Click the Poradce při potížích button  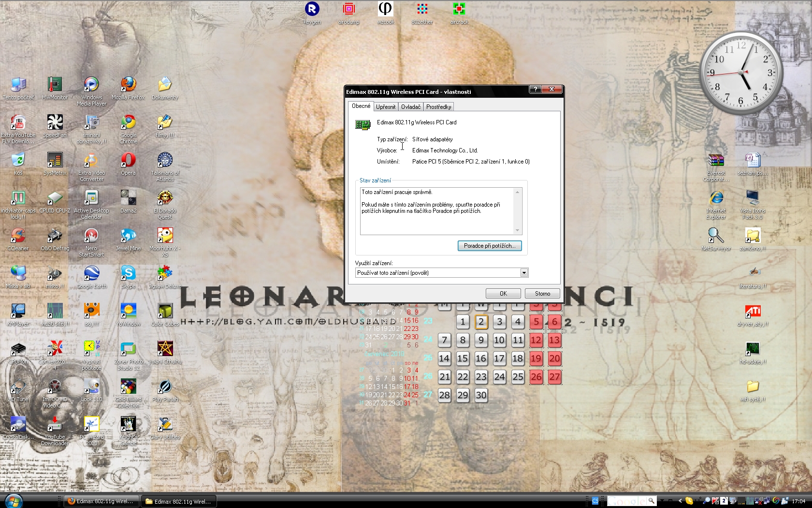coord(490,246)
